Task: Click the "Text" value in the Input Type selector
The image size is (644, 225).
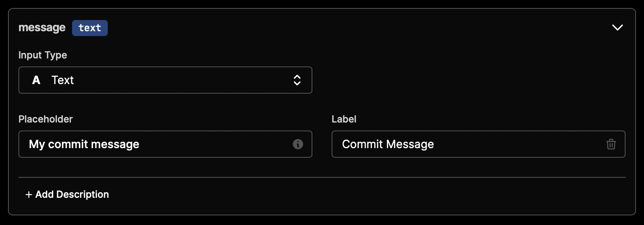Action: tap(62, 80)
